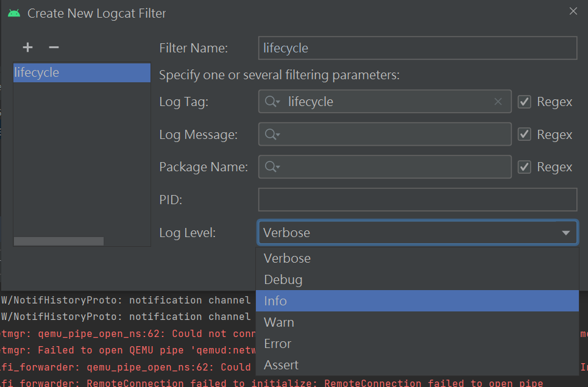Select lifecycle filter in the left list
588x387 pixels.
[82, 73]
